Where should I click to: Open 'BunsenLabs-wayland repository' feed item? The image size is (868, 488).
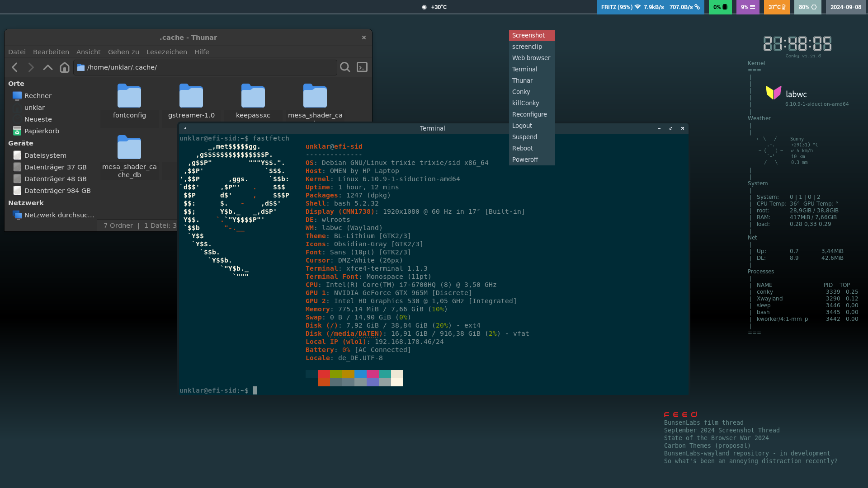[747, 454]
